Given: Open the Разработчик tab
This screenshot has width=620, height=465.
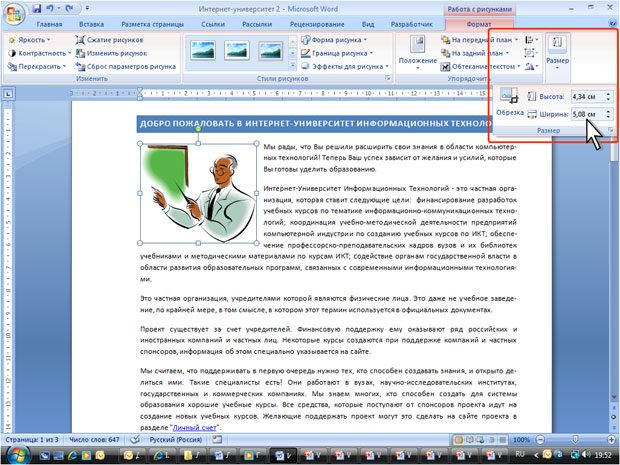Looking at the screenshot, I should pos(412,24).
